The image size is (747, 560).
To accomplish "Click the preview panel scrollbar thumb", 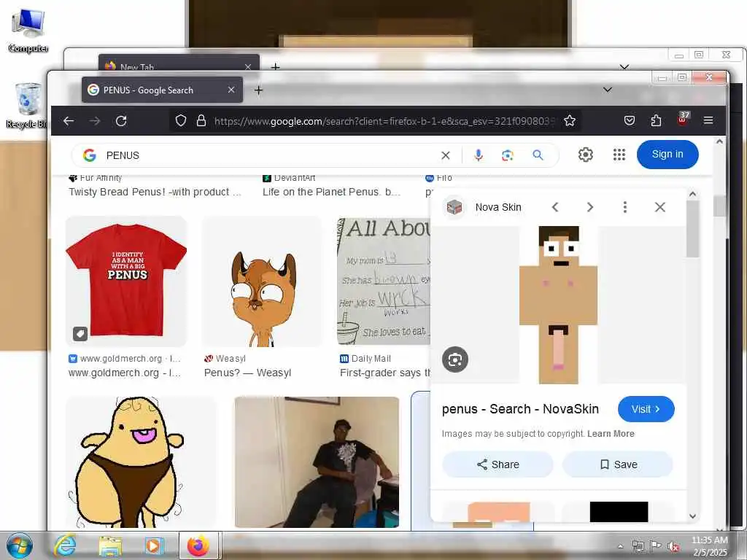I will point(693,229).
